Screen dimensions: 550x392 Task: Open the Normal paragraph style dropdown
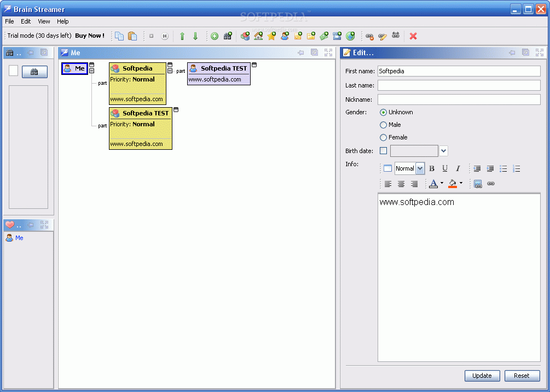420,168
